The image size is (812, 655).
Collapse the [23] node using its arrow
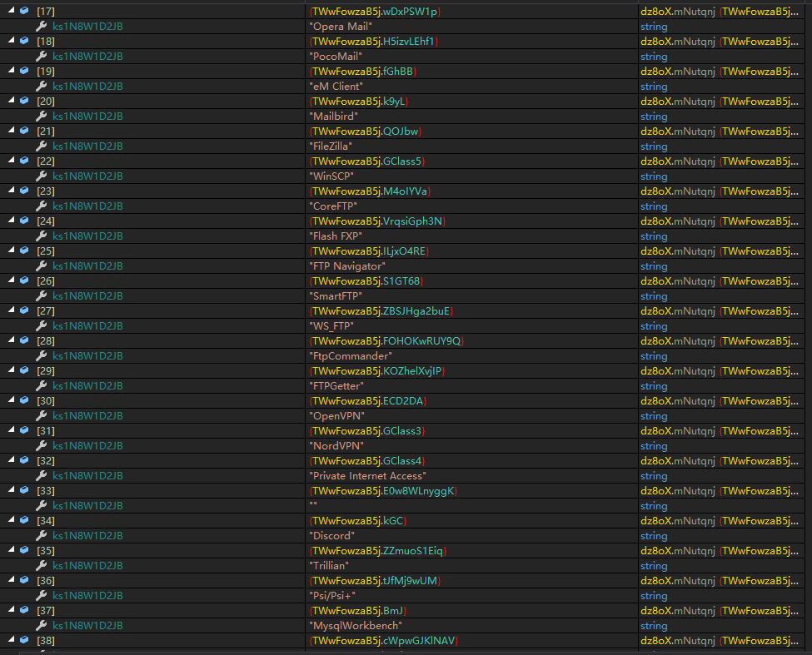(x=11, y=191)
